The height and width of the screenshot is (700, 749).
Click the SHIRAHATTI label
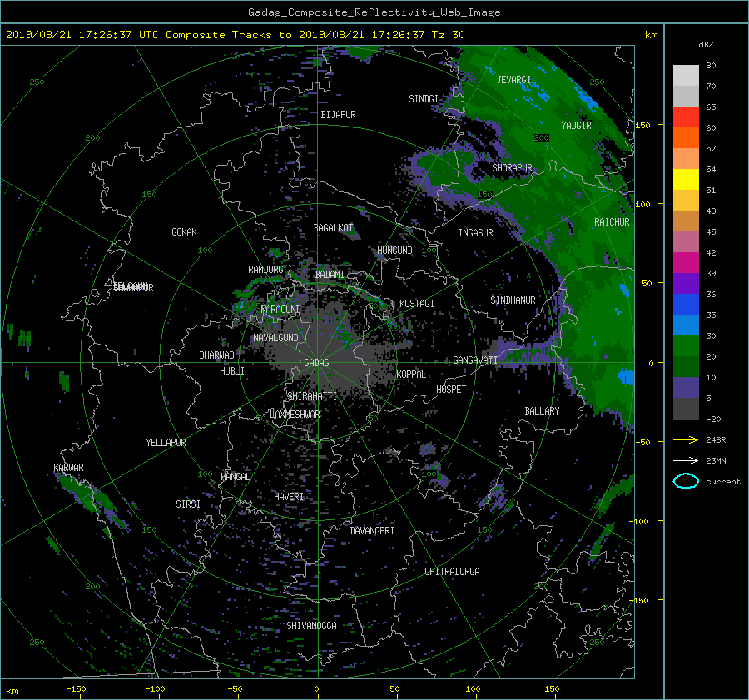(312, 396)
